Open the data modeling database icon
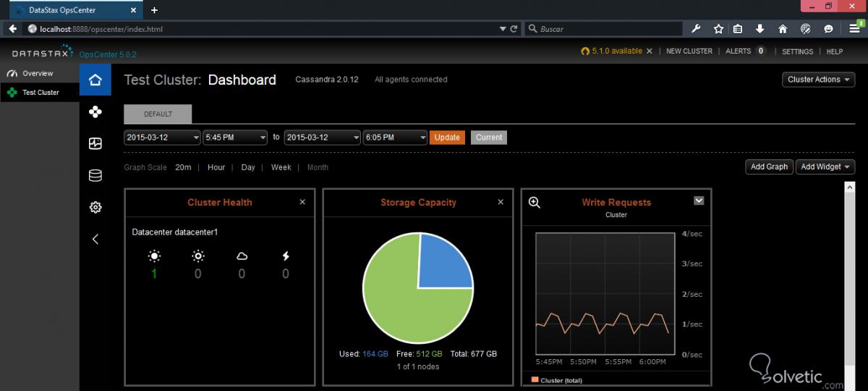Image resolution: width=868 pixels, height=391 pixels. tap(95, 175)
